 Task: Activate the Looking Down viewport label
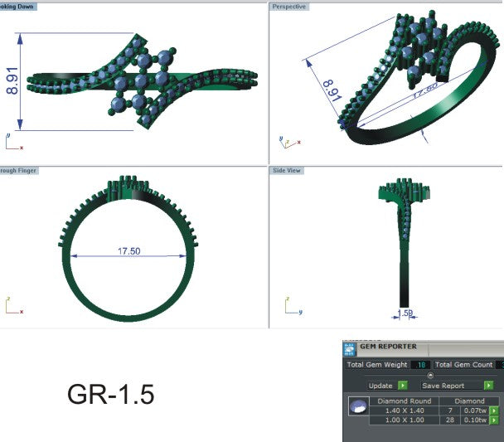[x=18, y=7]
